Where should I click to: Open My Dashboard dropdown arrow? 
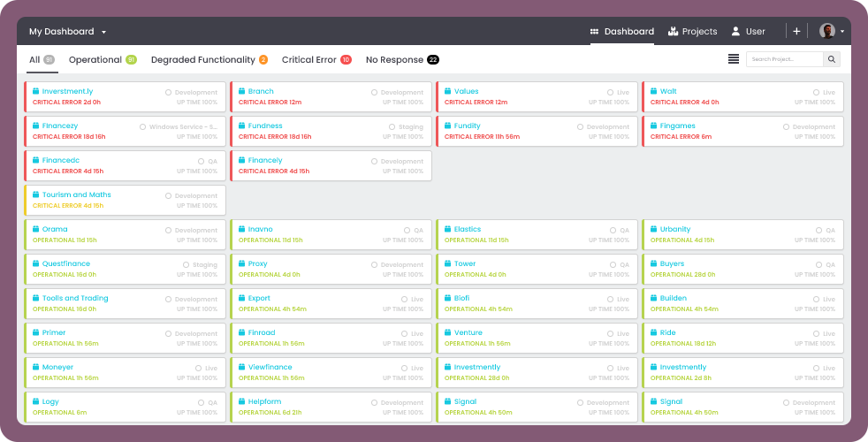click(x=103, y=32)
